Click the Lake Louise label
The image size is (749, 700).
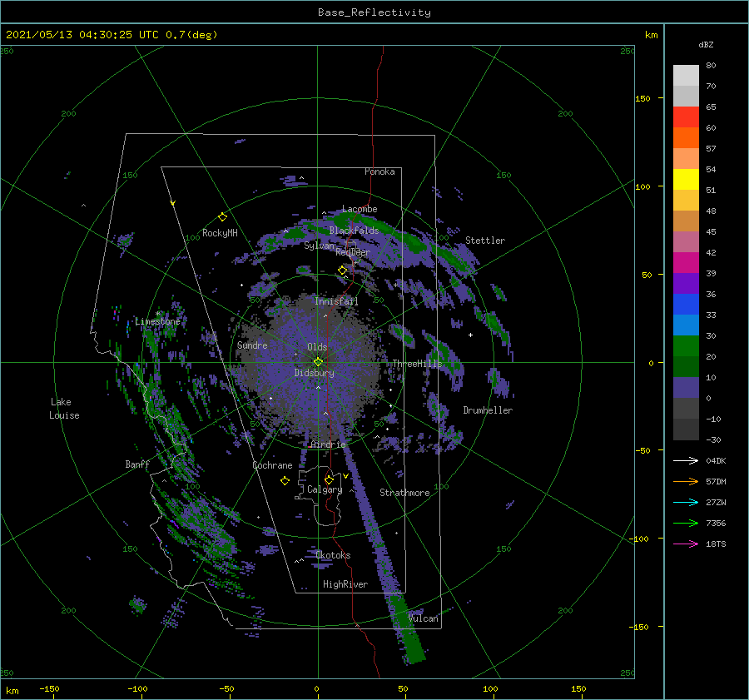click(64, 409)
